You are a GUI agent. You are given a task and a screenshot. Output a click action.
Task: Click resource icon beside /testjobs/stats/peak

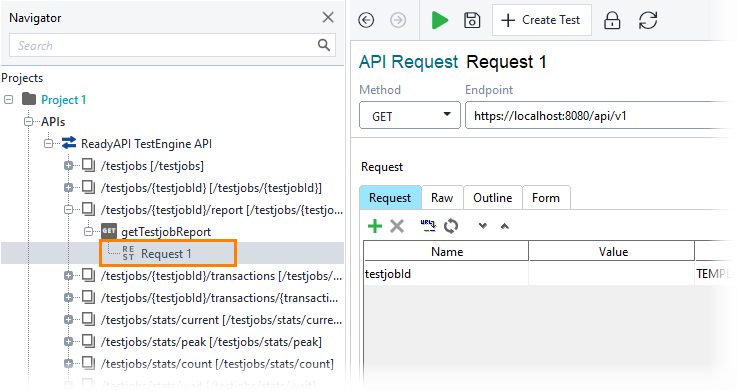[88, 341]
